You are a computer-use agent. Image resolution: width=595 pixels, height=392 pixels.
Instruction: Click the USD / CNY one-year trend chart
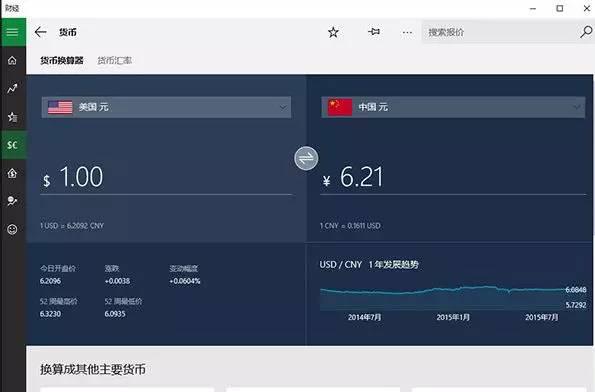[453, 299]
